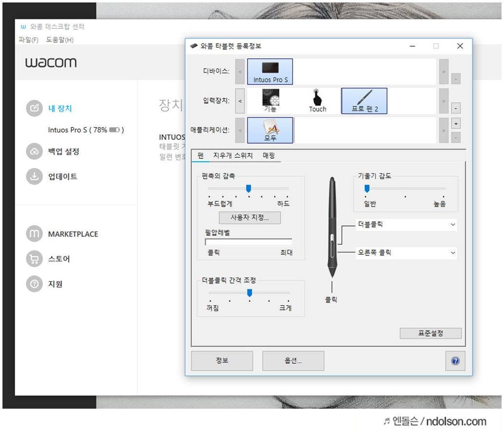
Task: Click the 정보 button
Action: point(222,361)
